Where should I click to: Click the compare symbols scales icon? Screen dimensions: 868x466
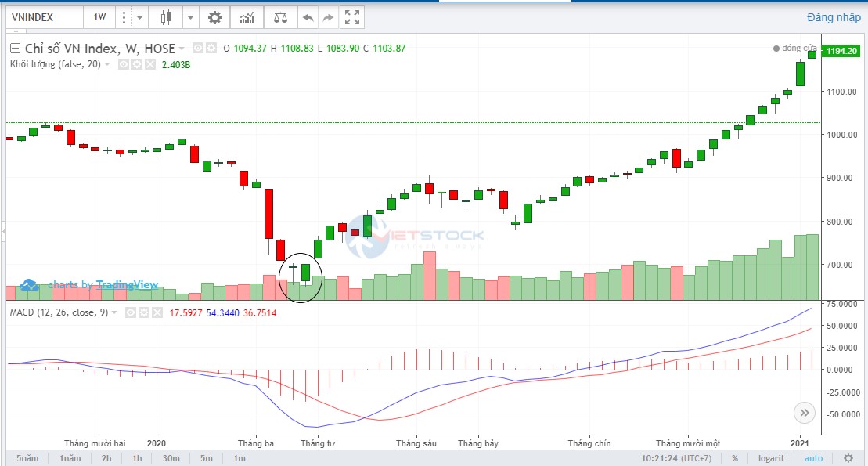[279, 16]
